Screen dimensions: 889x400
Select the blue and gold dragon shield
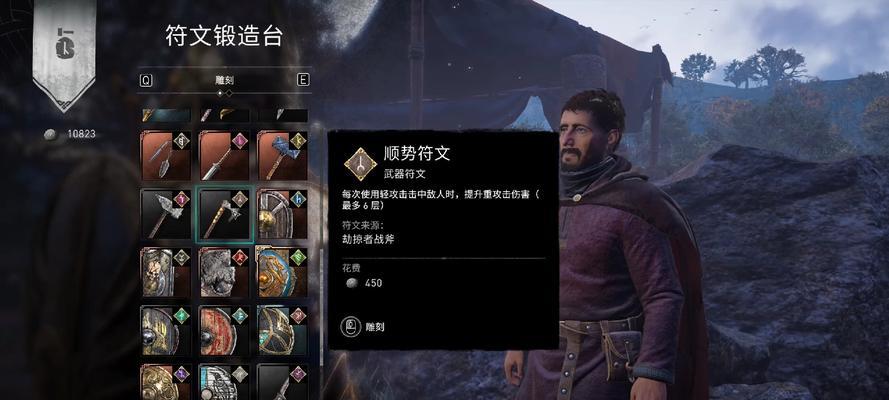283,273
